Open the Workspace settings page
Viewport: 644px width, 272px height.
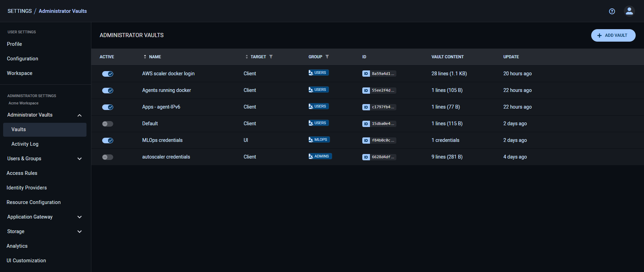[19, 73]
